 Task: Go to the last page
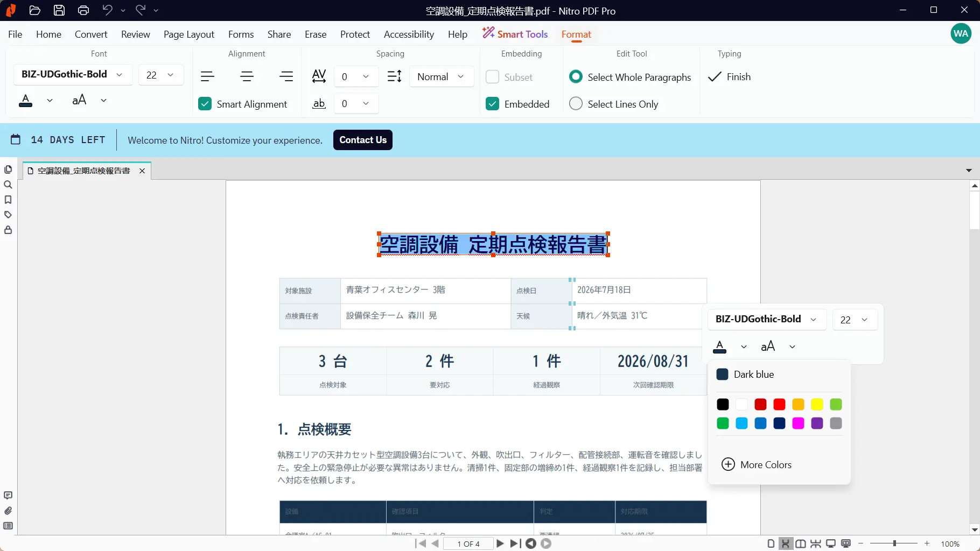515,543
